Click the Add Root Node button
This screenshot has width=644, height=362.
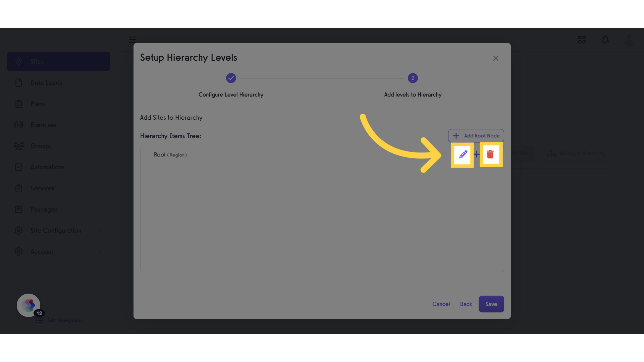click(x=476, y=136)
